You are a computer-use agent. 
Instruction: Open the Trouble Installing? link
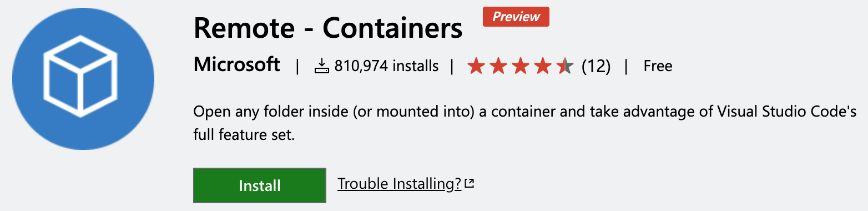pos(400,183)
